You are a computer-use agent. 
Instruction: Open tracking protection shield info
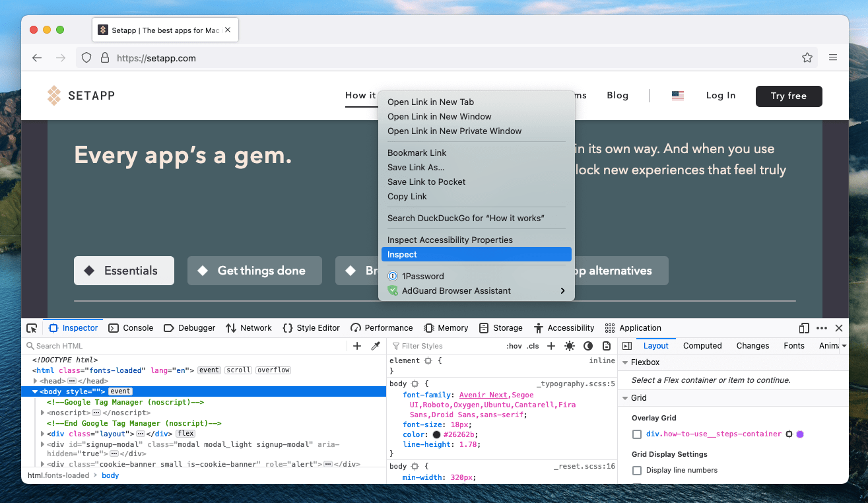pos(86,58)
